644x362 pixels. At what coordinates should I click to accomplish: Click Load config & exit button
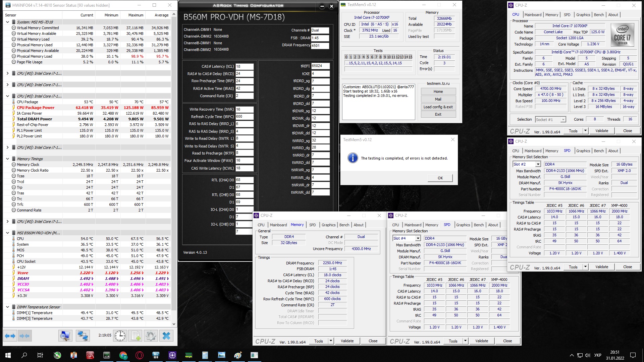[438, 107]
